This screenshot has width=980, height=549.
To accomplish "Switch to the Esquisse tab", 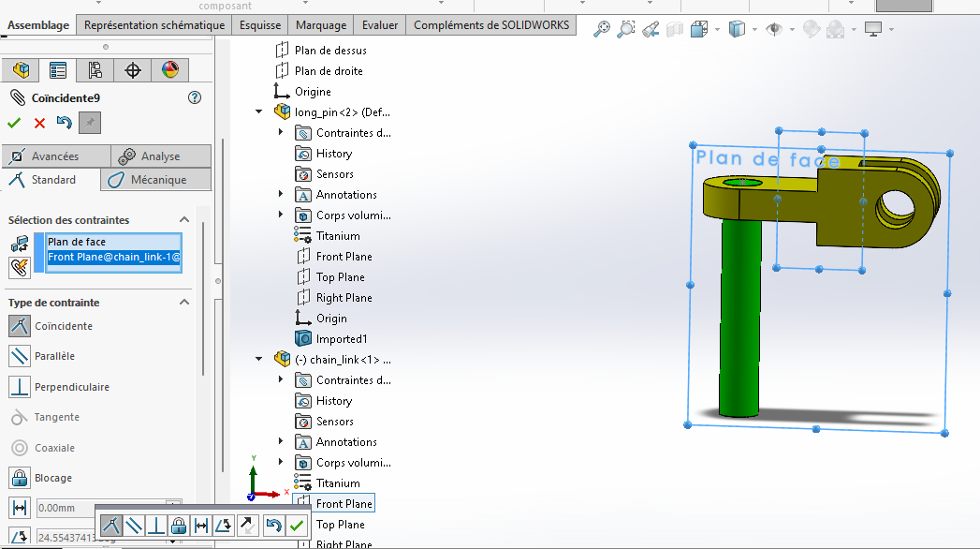I will tap(258, 25).
